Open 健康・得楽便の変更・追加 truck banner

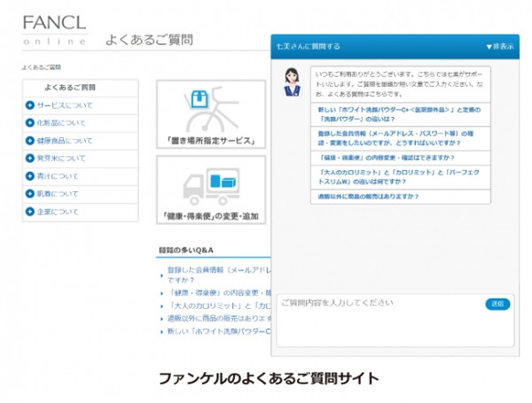click(x=211, y=190)
